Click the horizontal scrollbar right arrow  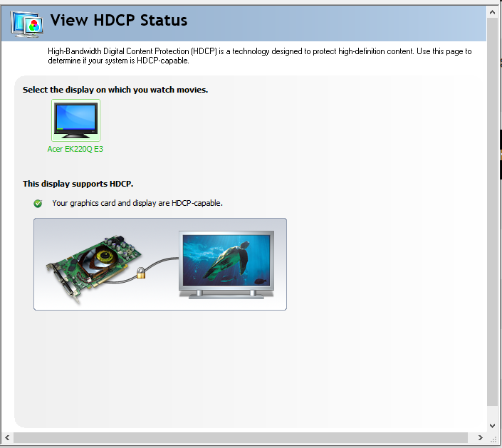click(480, 437)
